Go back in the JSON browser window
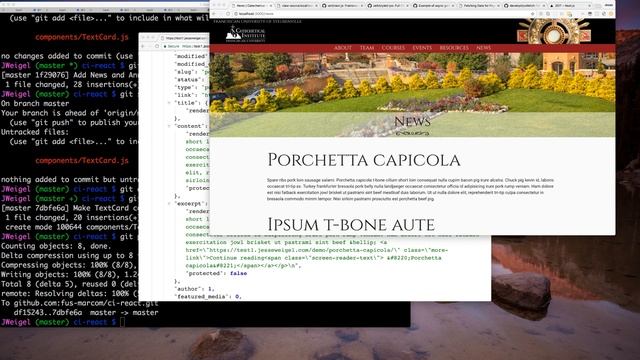Viewport: 640px width, 360px height. pos(143,46)
